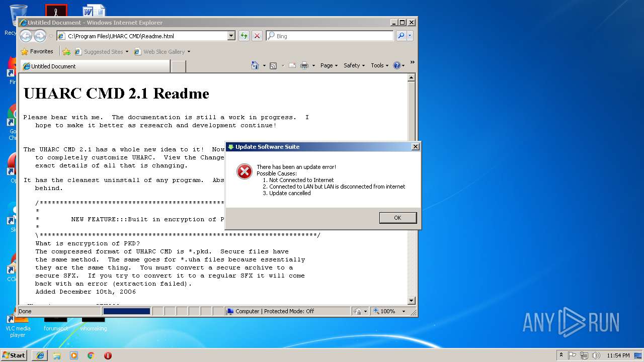Click the zoom magnifier in the status bar

[x=376, y=311]
